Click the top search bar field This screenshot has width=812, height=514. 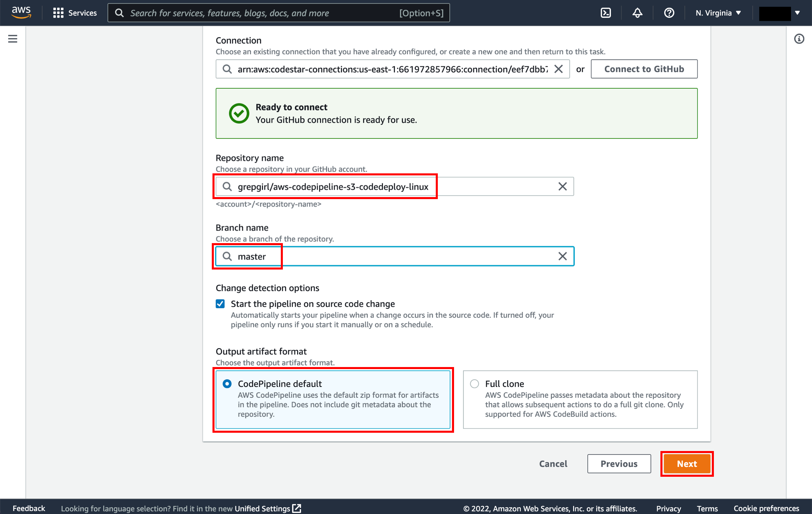[278, 13]
